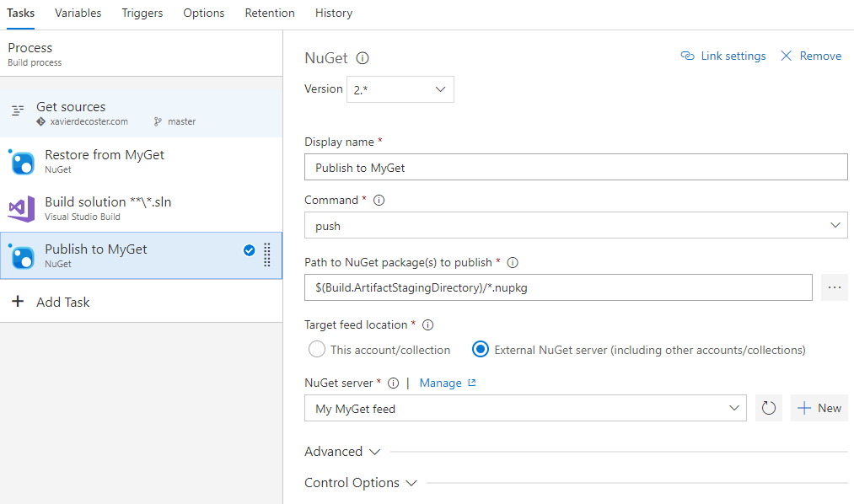The image size is (854, 504).
Task: Click the master branch icon
Action: (158, 122)
